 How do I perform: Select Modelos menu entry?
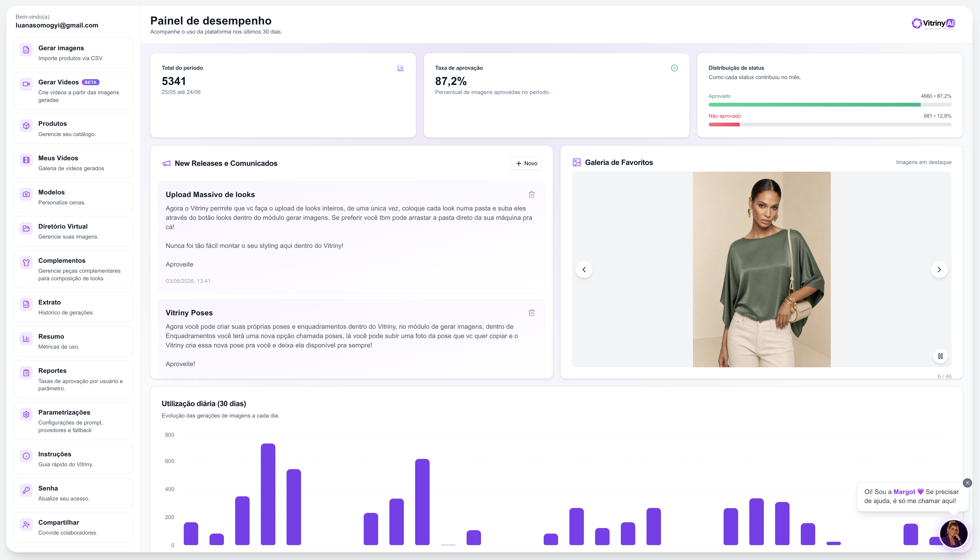click(x=74, y=197)
